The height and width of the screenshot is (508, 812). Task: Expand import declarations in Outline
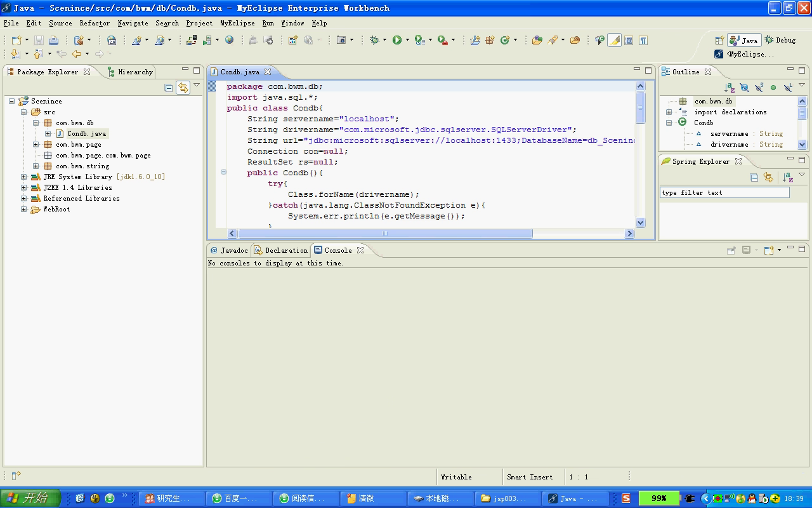tap(669, 112)
